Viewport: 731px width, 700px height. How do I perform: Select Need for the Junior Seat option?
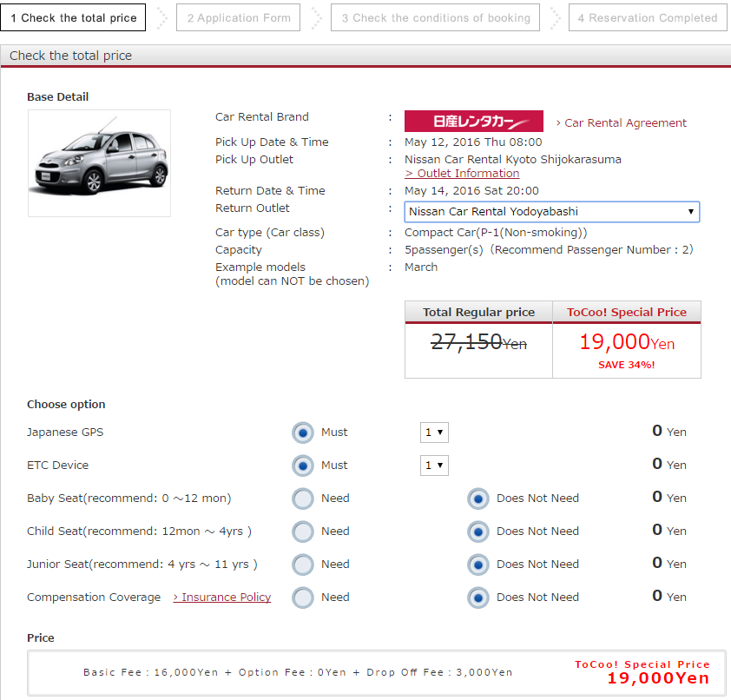coord(304,565)
